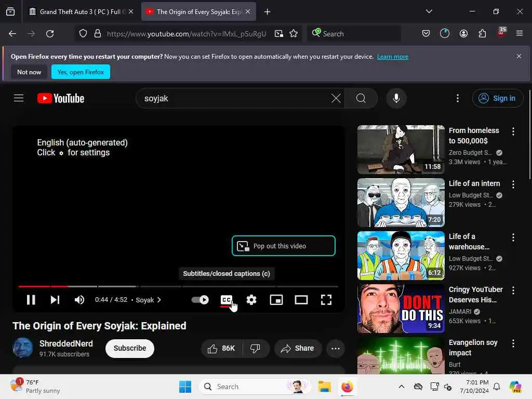The height and width of the screenshot is (399, 532).
Task: Open more actions ellipsis below video
Action: point(336,349)
